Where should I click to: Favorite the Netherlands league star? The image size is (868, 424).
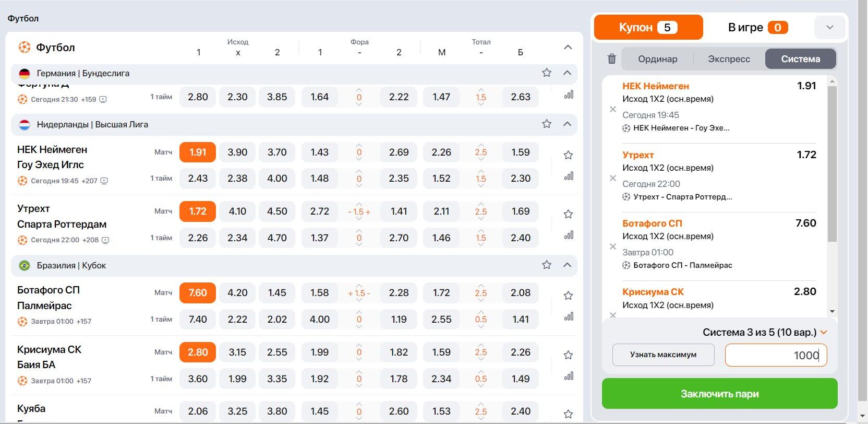tap(547, 124)
